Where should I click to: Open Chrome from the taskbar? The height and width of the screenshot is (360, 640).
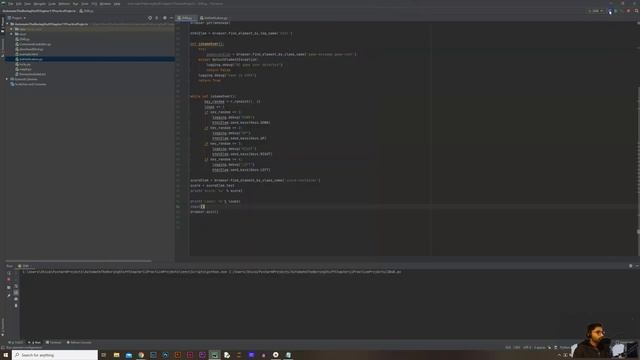click(x=141, y=355)
